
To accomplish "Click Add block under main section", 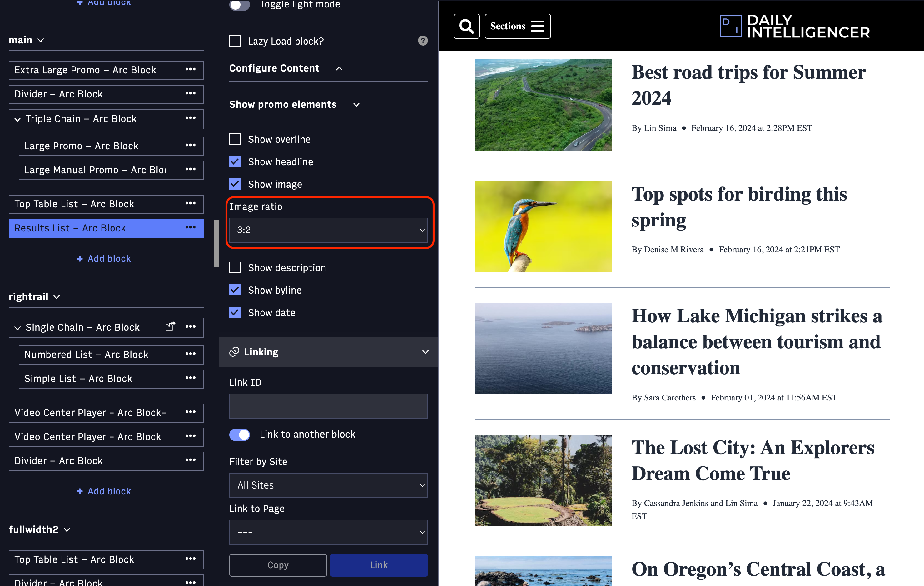I will [x=104, y=259].
